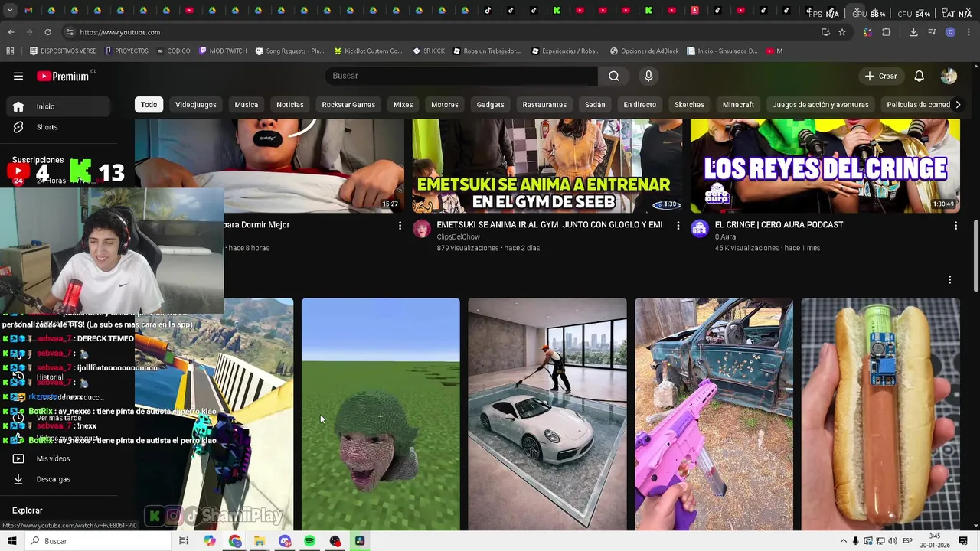Screen dimensions: 980x551
Task: Show hidden system tray icons chevron
Action: click(844, 541)
